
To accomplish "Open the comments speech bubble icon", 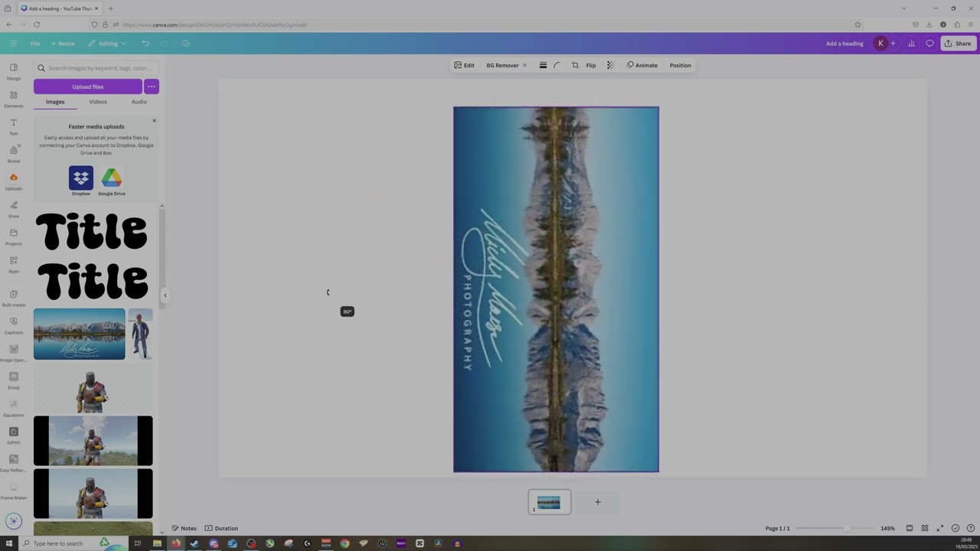I will [929, 44].
